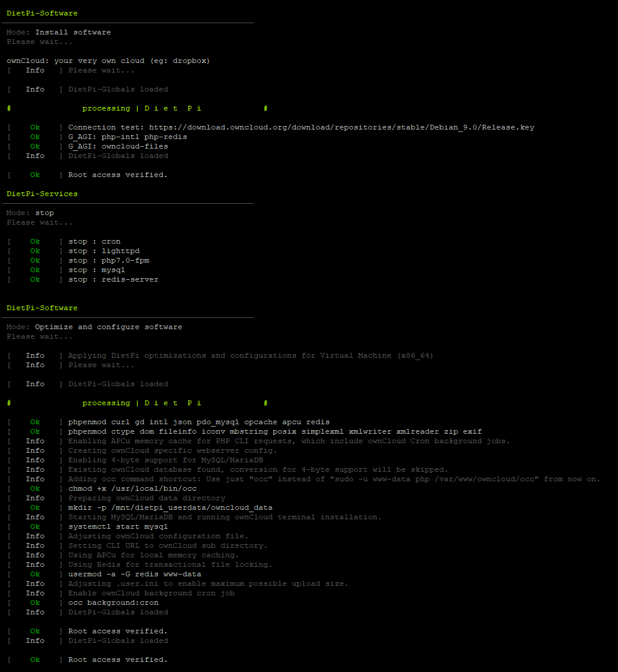The height and width of the screenshot is (672, 618).
Task: Click 'Creating ownCloud specific webserver config' line
Action: point(173,450)
